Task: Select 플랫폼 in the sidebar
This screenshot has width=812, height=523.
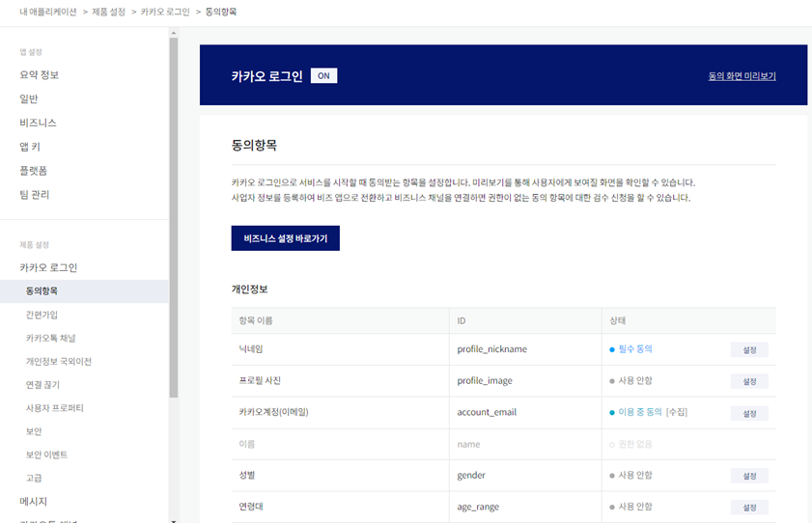Action: 34,171
